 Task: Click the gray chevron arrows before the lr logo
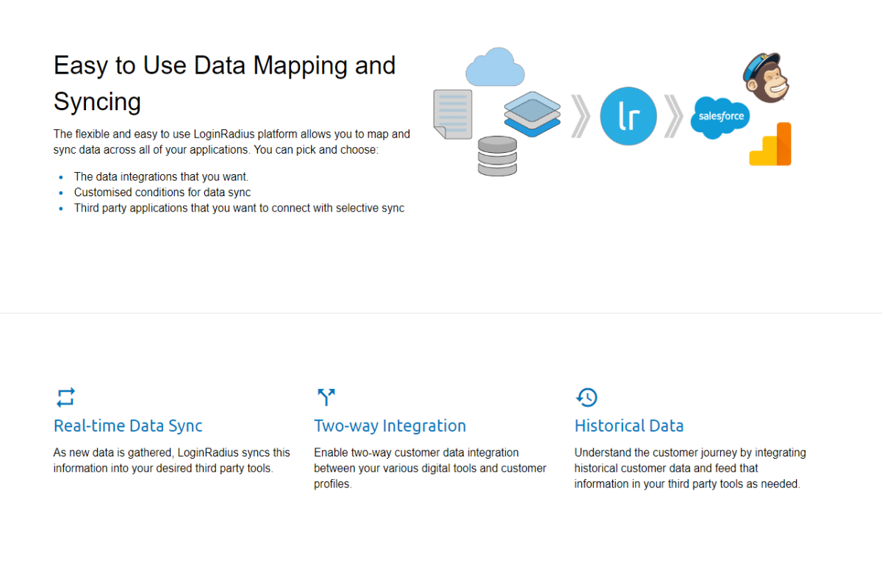coord(581,116)
